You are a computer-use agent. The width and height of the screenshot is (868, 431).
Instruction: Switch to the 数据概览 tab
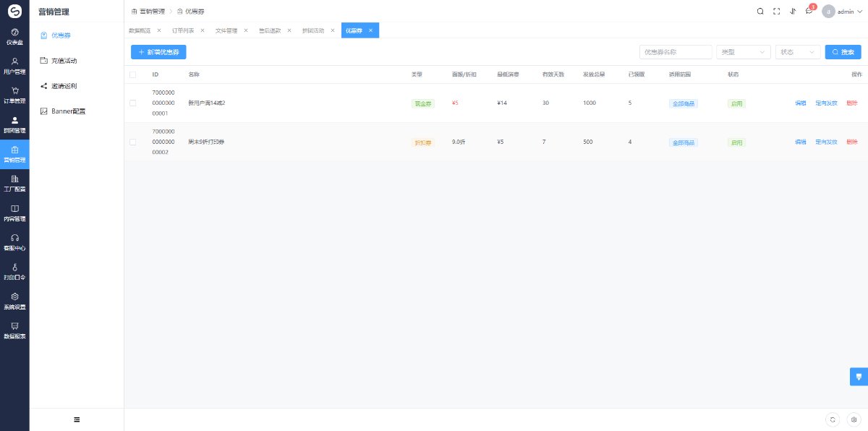click(x=140, y=30)
